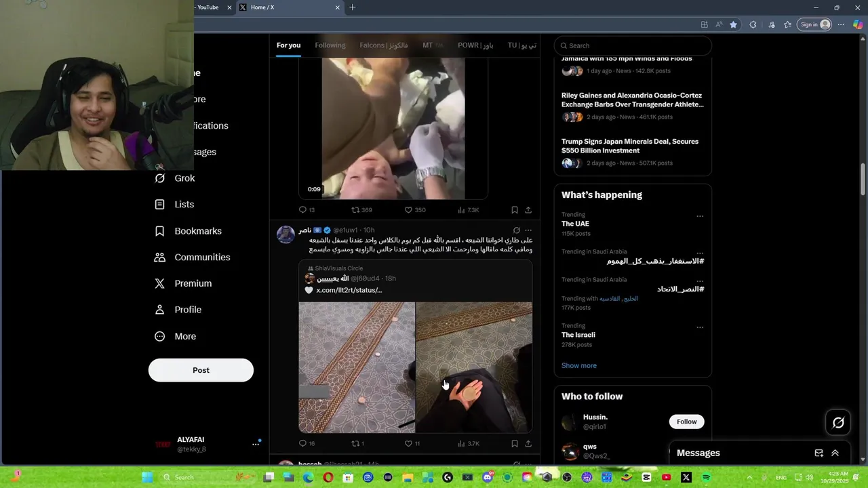Viewport: 868px width, 488px height.
Task: Switch to the For you tab
Action: point(288,45)
